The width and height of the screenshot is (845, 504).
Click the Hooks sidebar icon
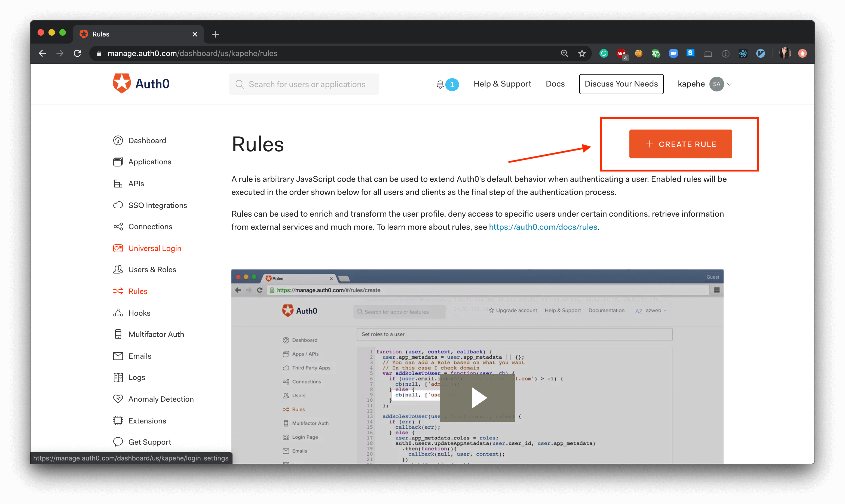tap(118, 313)
